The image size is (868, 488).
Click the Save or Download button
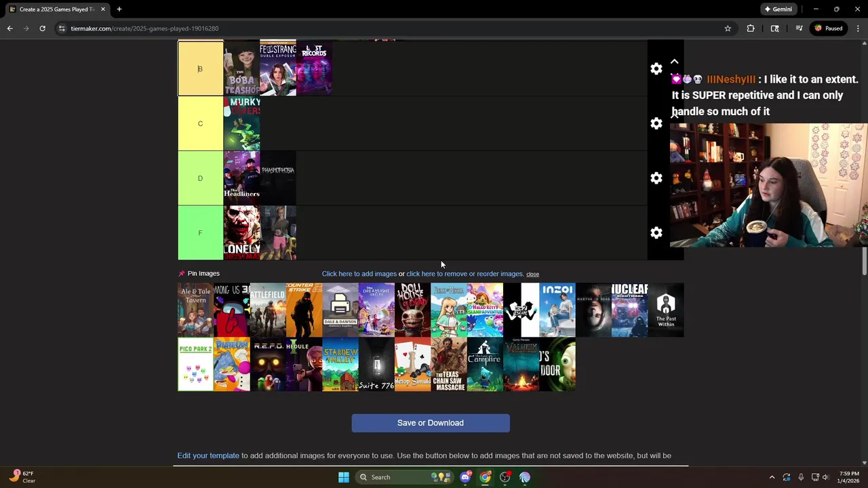point(431,423)
